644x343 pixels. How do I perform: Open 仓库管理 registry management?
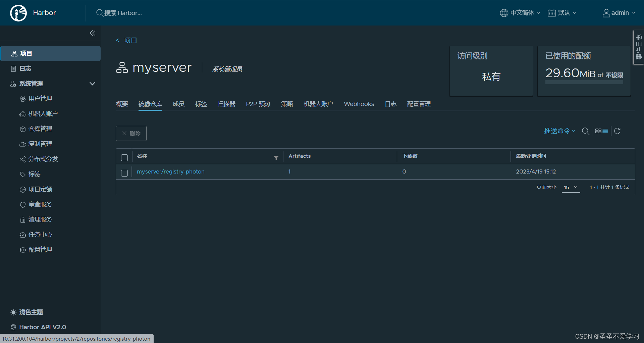click(x=40, y=129)
